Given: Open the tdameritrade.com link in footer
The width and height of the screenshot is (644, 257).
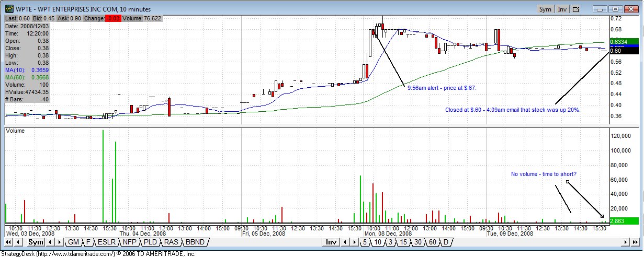Looking at the screenshot, I should click(x=76, y=253).
